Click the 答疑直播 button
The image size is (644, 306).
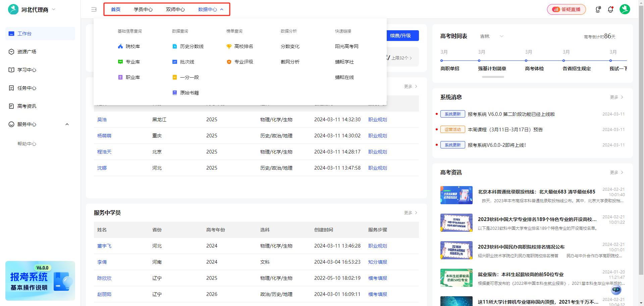[x=566, y=9]
